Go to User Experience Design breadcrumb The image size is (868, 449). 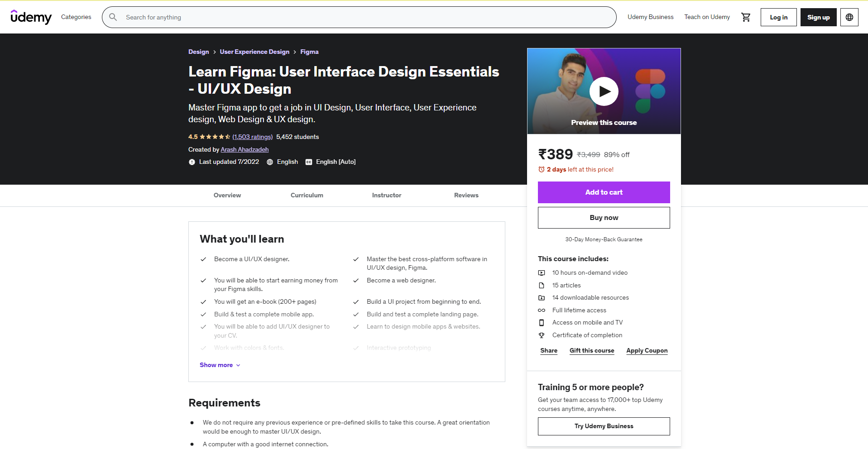[254, 52]
